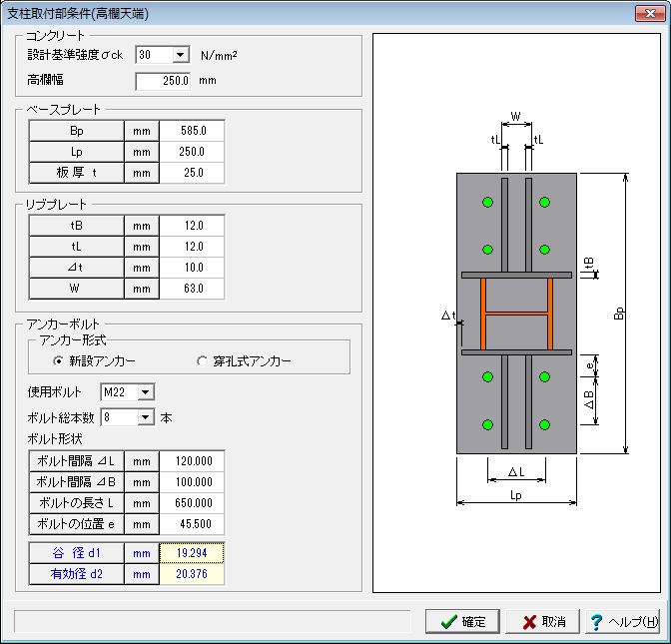Click the ボルトの長さ L label cell
The height and width of the screenshot is (644, 671).
point(77,503)
